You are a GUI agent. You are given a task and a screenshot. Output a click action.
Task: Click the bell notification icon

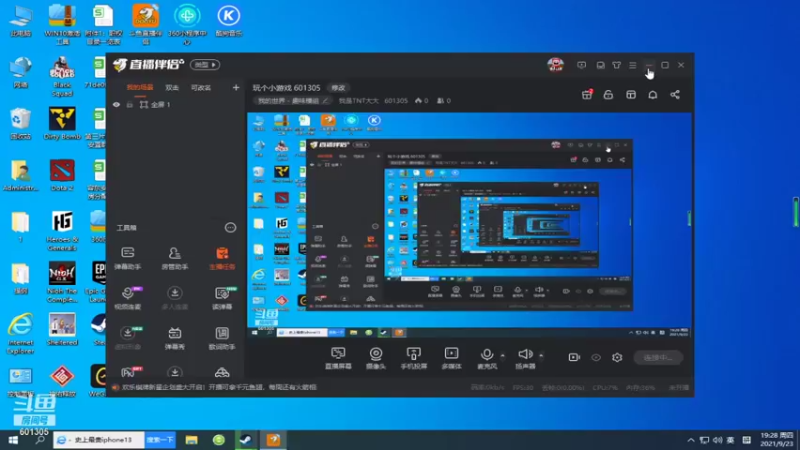[x=653, y=95]
